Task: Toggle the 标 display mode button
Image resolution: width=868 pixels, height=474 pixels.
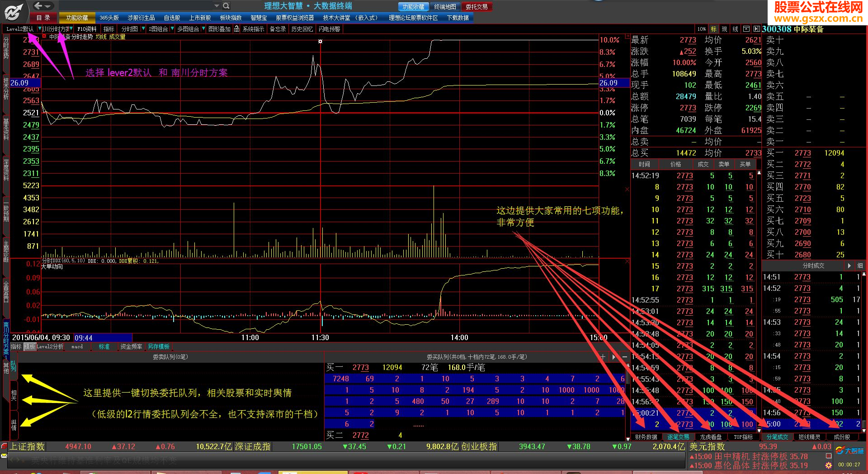Action: (x=714, y=29)
